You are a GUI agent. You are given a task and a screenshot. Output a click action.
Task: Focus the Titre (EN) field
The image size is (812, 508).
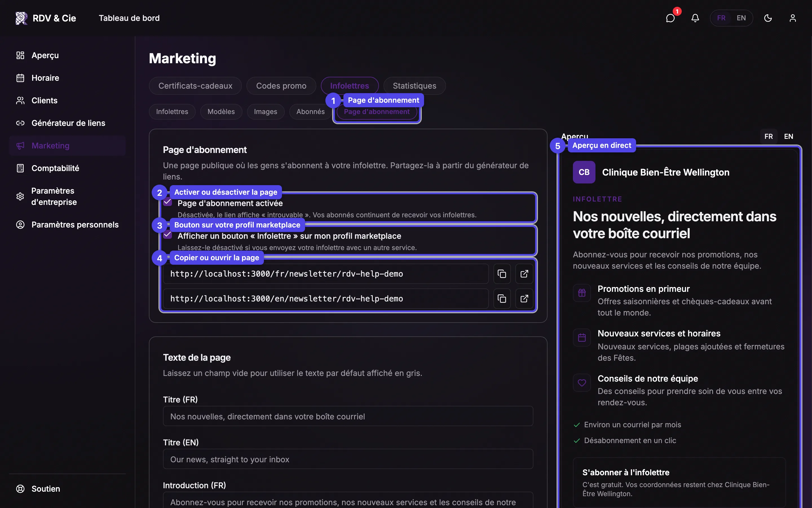pyautogui.click(x=348, y=459)
